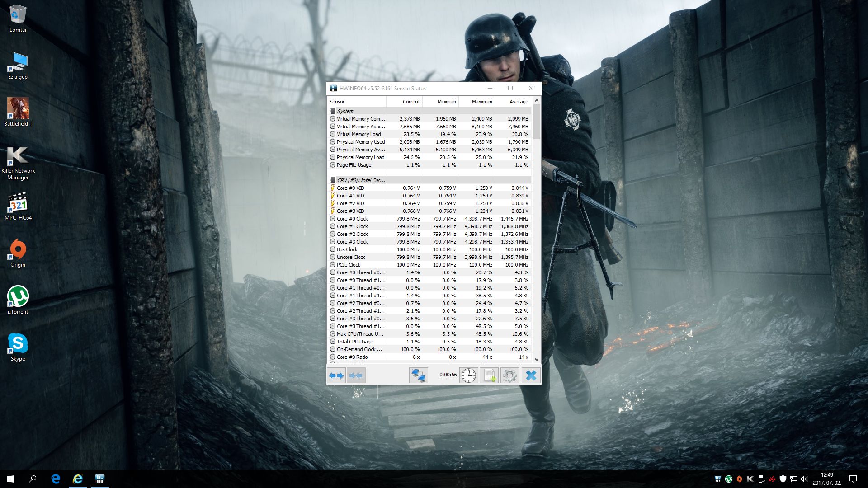Click the expand columns blue arrows button
This screenshot has height=488, width=868.
[336, 375]
